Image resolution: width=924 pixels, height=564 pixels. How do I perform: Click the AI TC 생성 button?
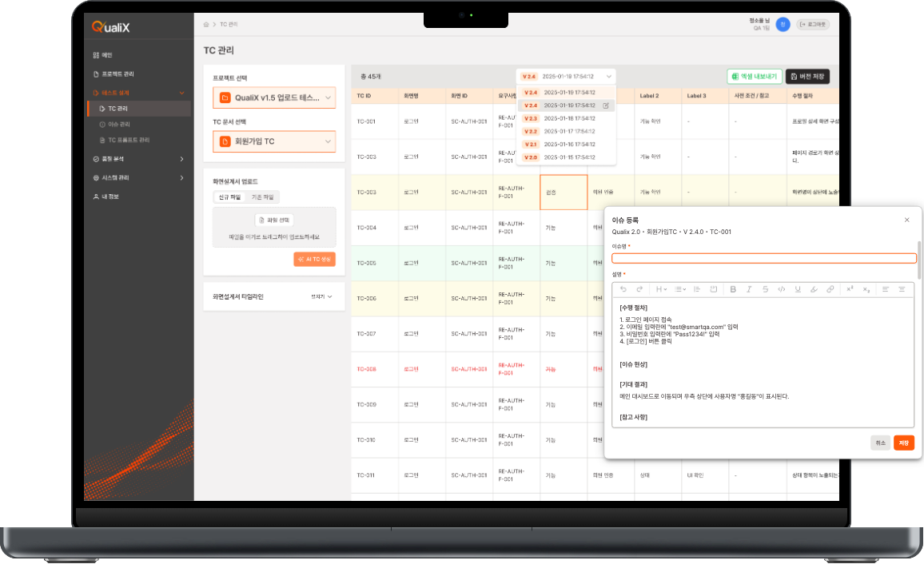315,259
